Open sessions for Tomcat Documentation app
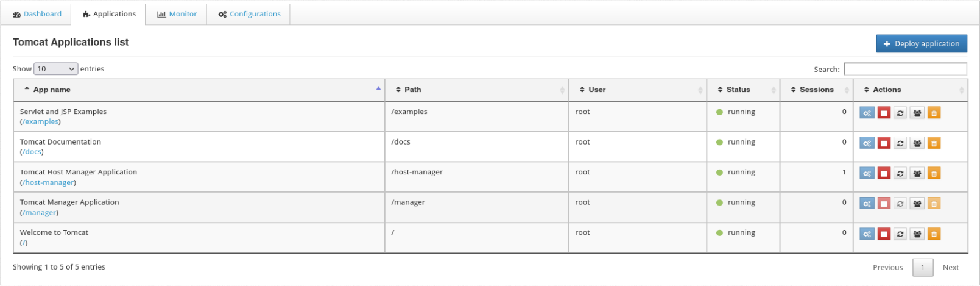 [x=917, y=143]
